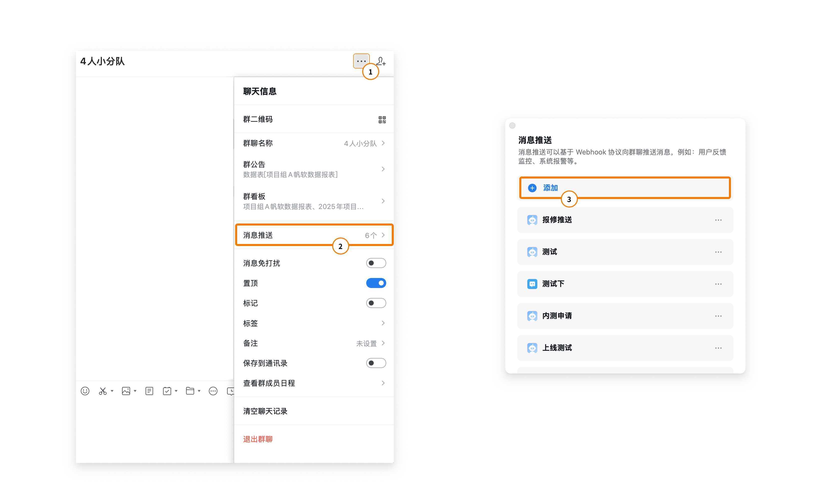Open the emoji picker in toolbar
820x504 pixels.
(85, 391)
